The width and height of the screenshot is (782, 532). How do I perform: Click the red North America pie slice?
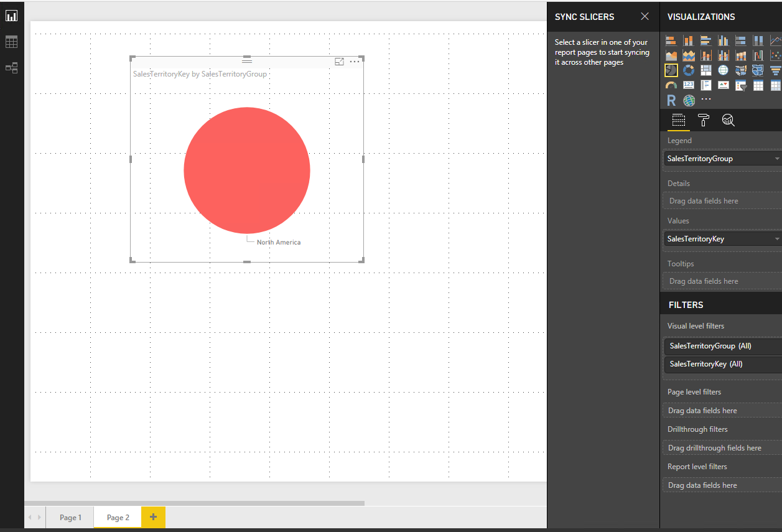click(247, 170)
